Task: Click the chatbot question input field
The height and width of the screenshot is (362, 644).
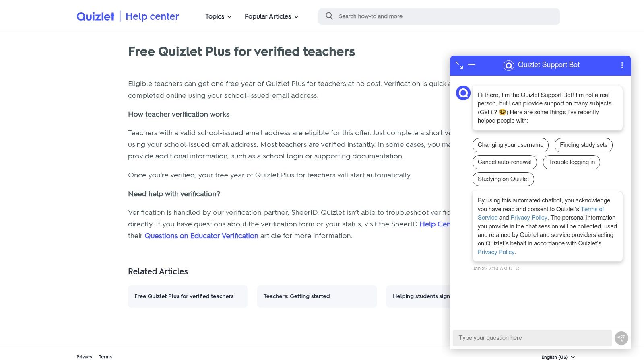Action: tap(531, 338)
